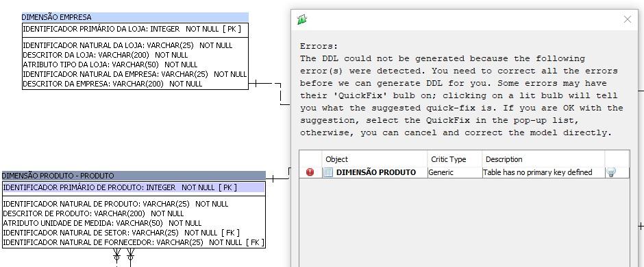The image size is (644, 267).
Task: Click the QuickFix light bulb icon
Action: [x=610, y=172]
